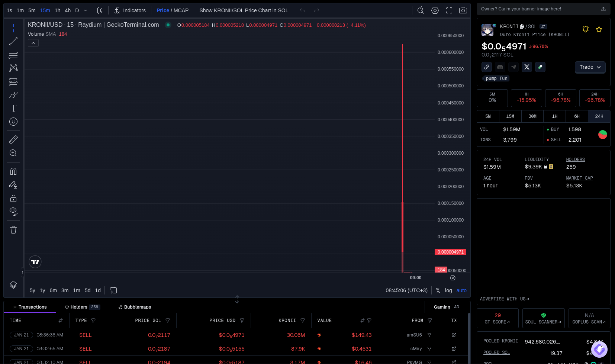Click the undo arrow in toolbar
This screenshot has height=364, width=615.
click(303, 10)
